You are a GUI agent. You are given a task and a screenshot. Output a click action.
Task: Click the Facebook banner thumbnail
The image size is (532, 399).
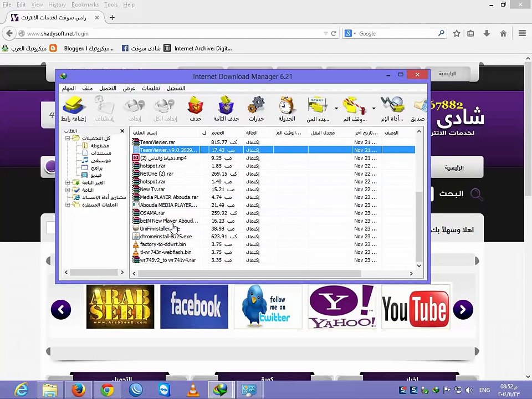(194, 306)
